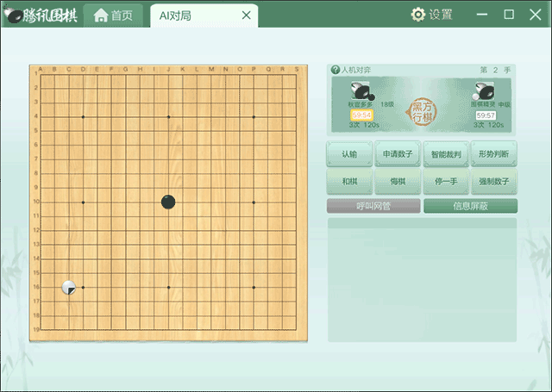Place a stone on the D4 star point
Viewport: 552px width, 392px height.
pyautogui.click(x=83, y=116)
